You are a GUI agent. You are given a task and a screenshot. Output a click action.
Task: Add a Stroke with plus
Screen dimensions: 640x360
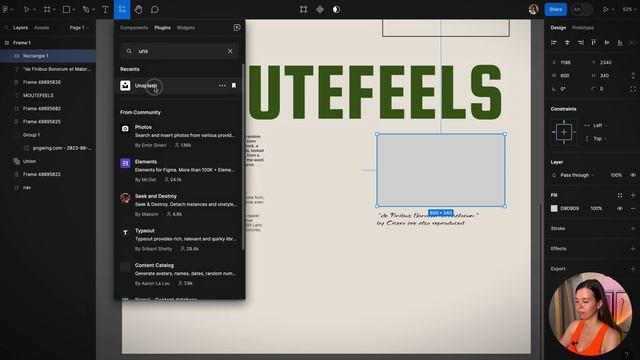(633, 228)
